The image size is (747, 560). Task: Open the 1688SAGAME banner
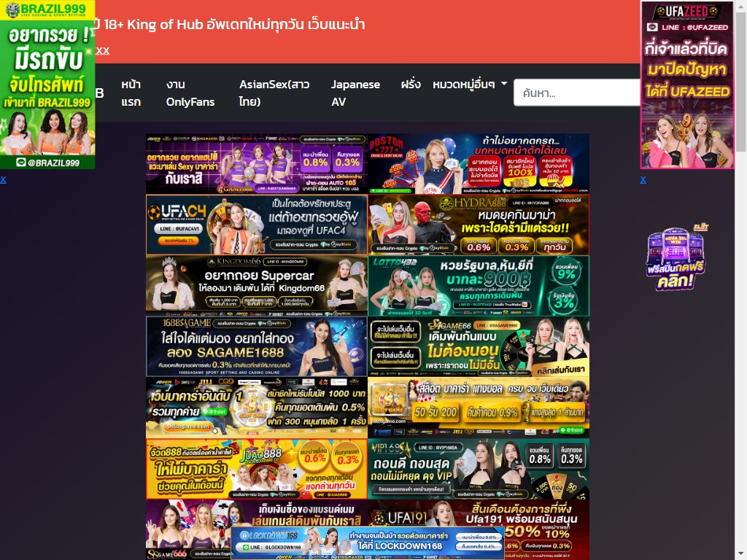click(x=256, y=346)
